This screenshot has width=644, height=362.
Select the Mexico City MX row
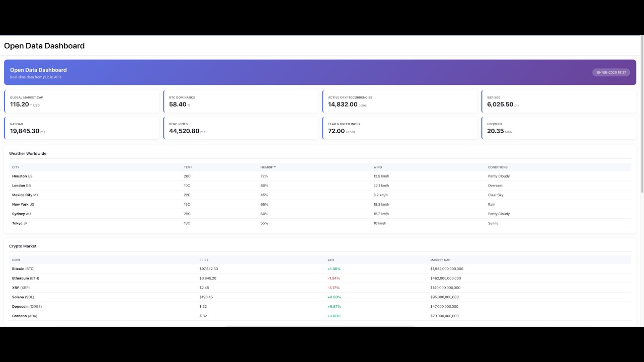[x=320, y=195]
